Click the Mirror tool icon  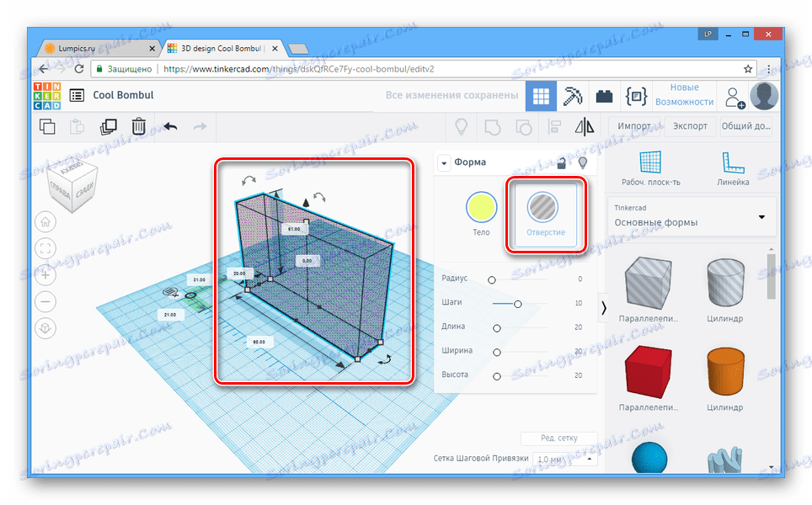(585, 127)
